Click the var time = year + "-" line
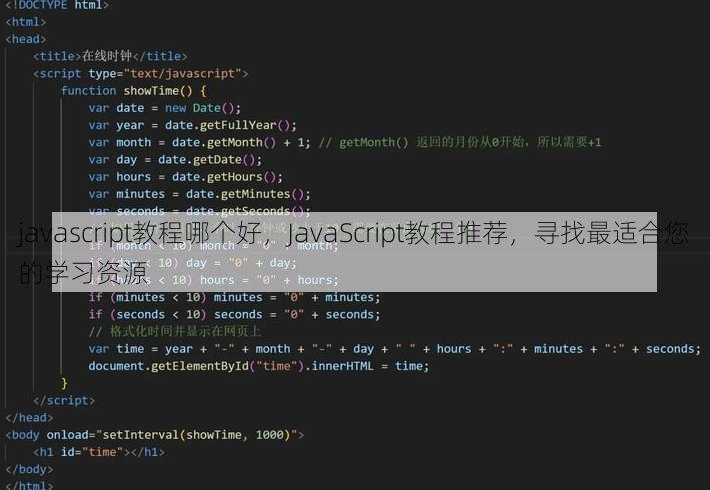 coord(394,349)
